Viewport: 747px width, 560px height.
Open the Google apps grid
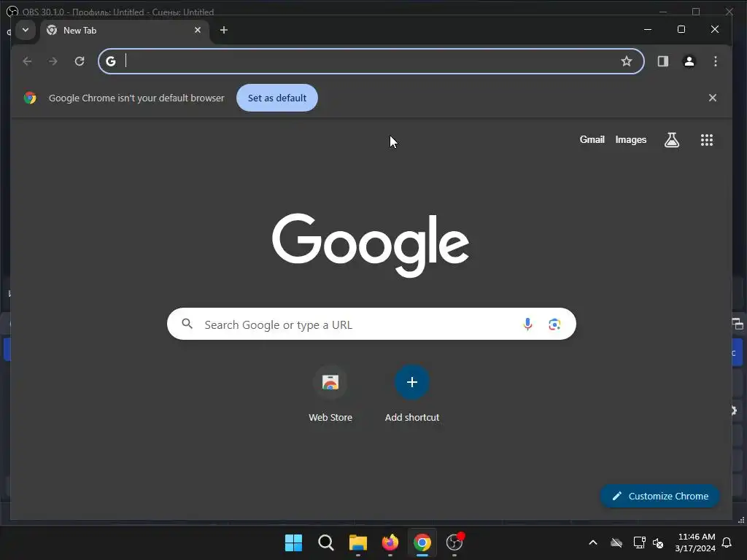pyautogui.click(x=707, y=139)
